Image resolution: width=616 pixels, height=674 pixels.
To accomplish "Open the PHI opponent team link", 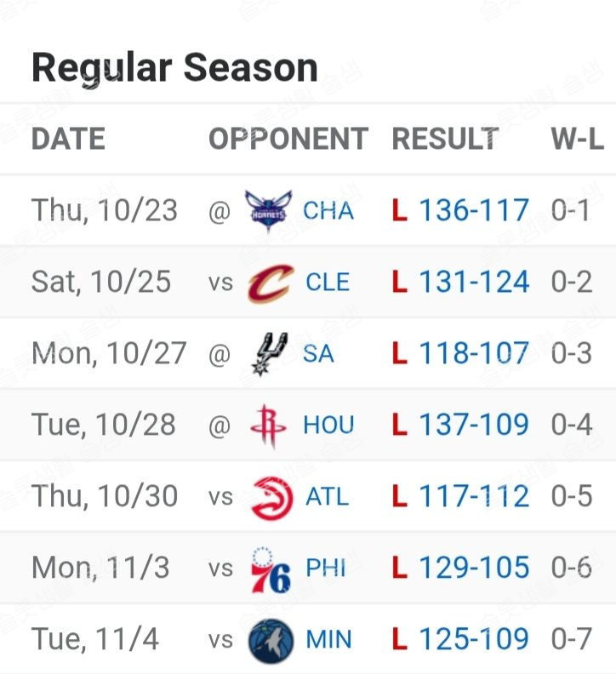I will [x=326, y=568].
